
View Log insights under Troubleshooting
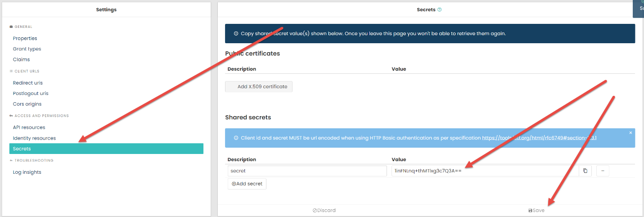coord(27,172)
